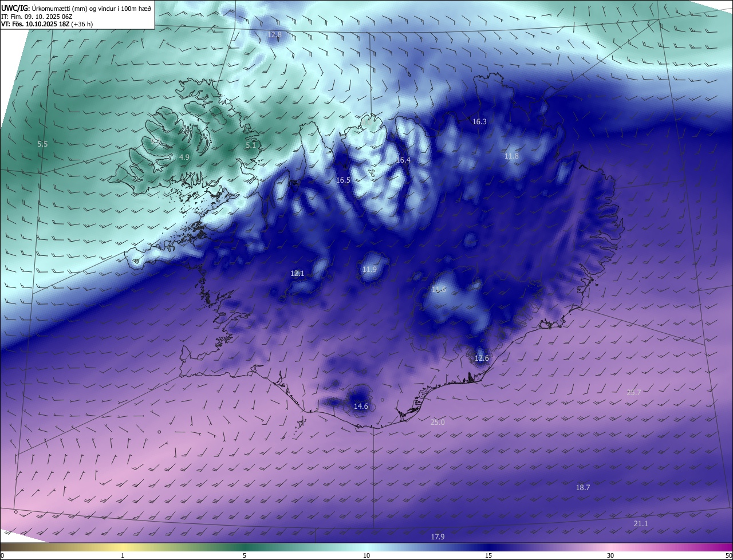Viewport: 733px width, 560px height.
Task: Select the 25.0 value offshore south
Action: pyautogui.click(x=438, y=423)
